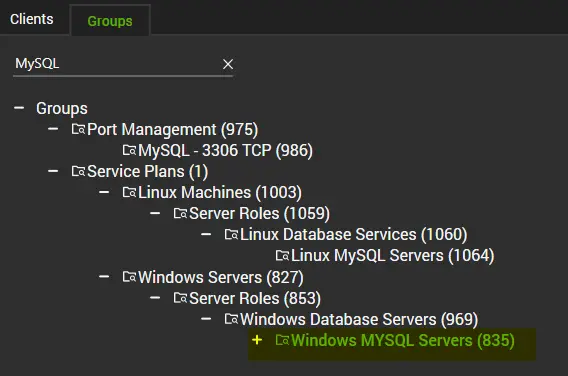568x376 pixels.
Task: Click the folder icon for Linux Database Services
Action: pyautogui.click(x=231, y=234)
